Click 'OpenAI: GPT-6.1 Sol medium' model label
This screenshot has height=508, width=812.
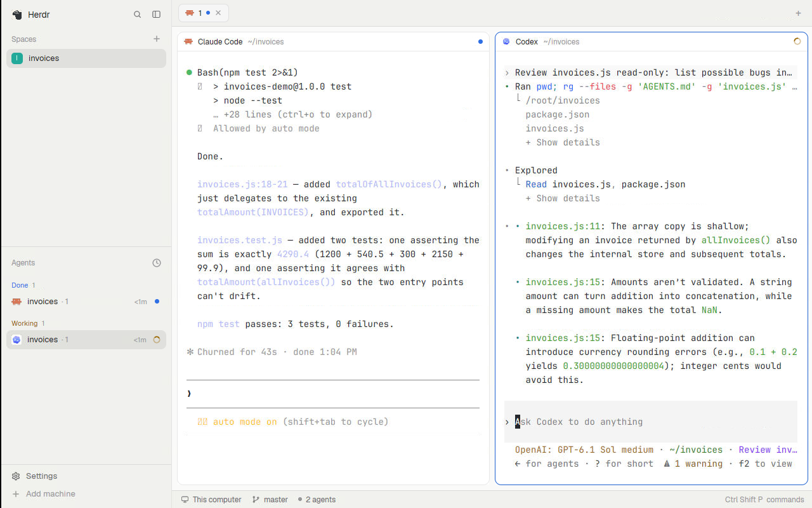(584, 450)
